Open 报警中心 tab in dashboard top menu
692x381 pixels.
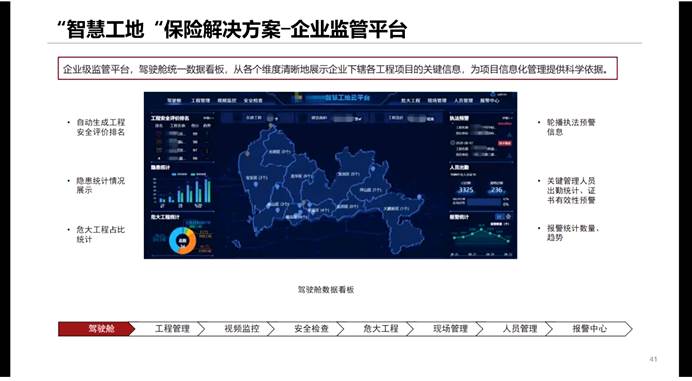pos(489,101)
